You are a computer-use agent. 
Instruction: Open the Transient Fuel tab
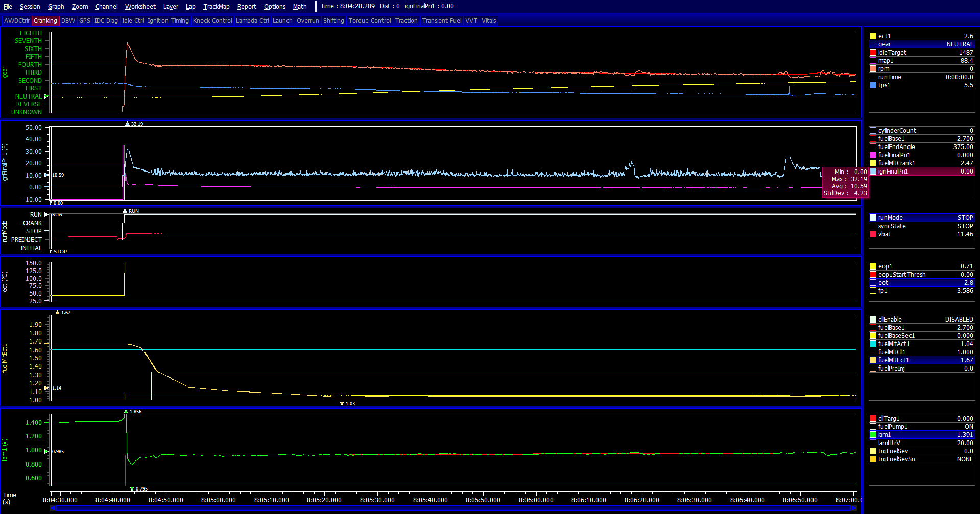(x=441, y=21)
